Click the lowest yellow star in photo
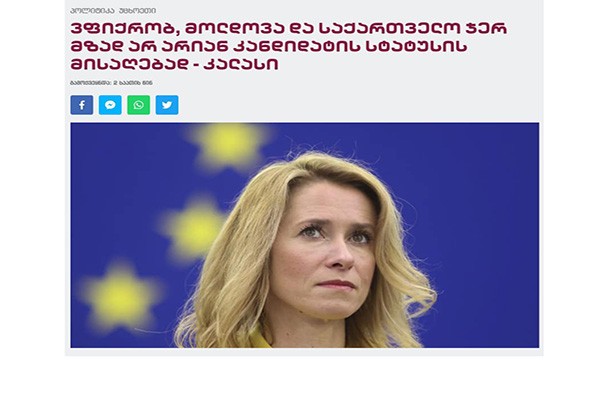 click(x=119, y=297)
